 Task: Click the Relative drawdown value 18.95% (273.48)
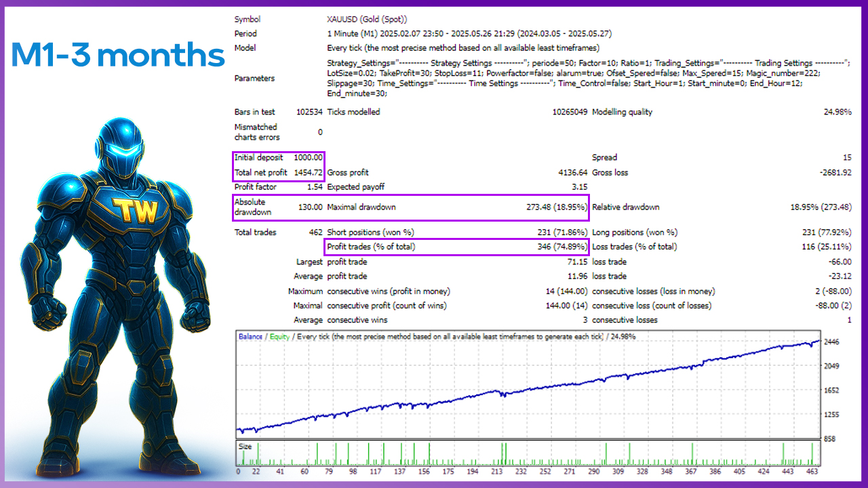click(x=821, y=207)
